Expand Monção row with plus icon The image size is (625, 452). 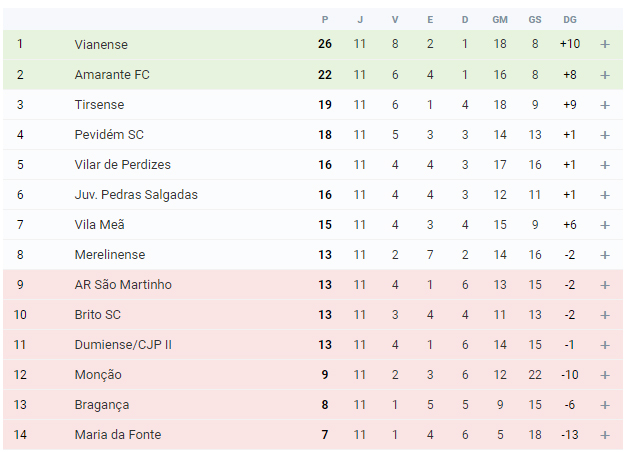[605, 375]
